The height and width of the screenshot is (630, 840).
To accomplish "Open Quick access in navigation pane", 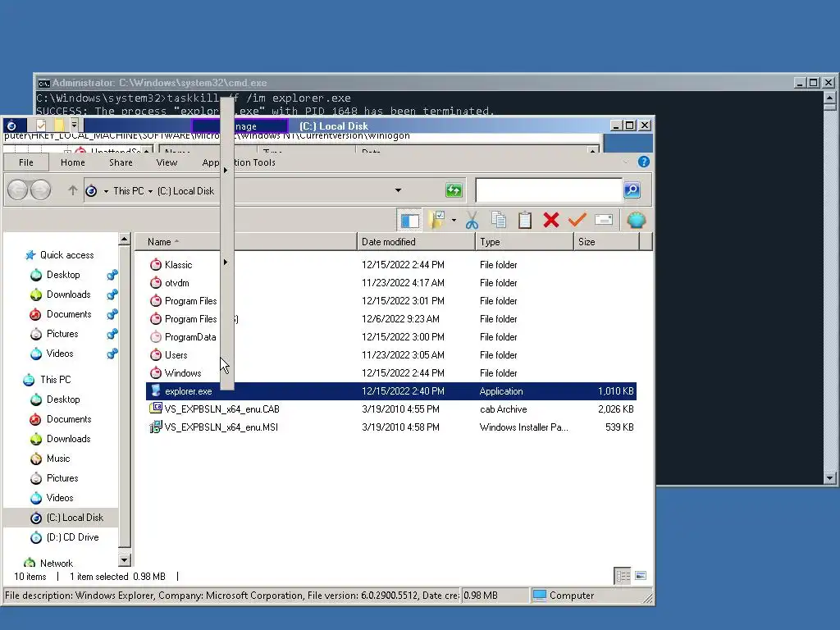I will [x=66, y=255].
